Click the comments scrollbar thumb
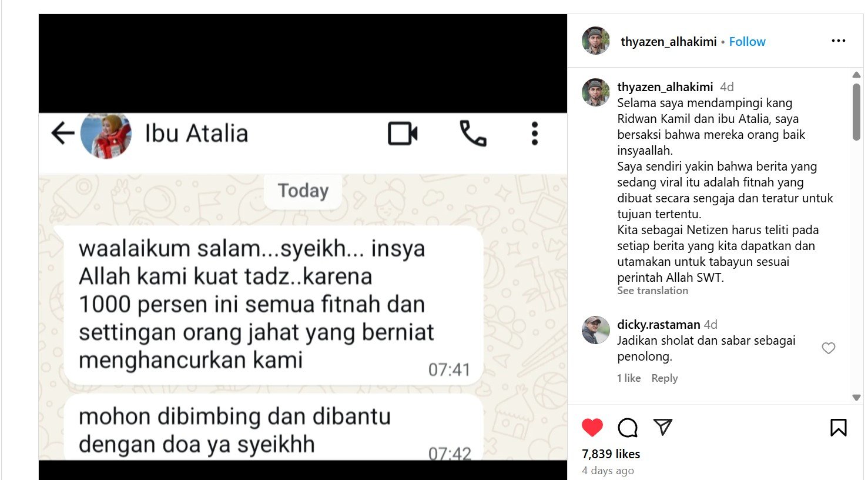The width and height of the screenshot is (868, 480). (856, 112)
